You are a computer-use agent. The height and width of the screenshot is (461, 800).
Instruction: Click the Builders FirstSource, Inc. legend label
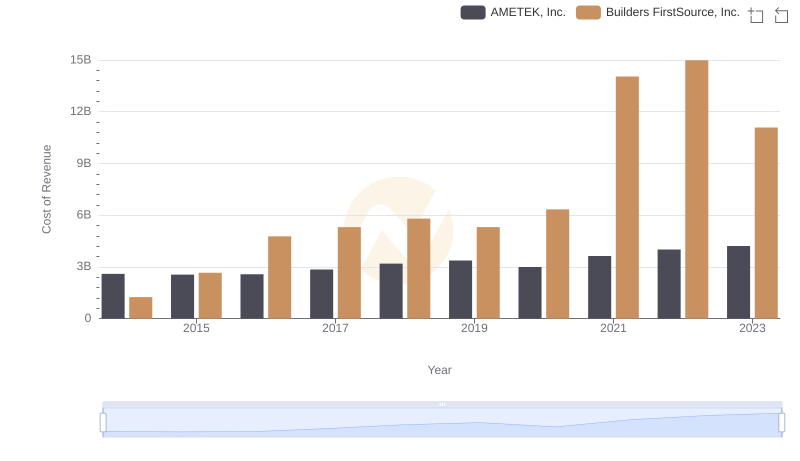672,12
